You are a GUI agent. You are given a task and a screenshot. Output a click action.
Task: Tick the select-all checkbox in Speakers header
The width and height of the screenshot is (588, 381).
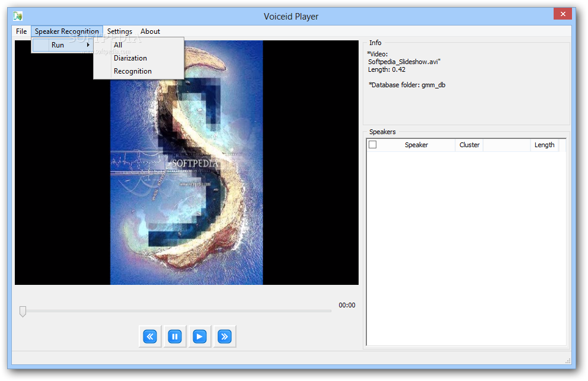coord(372,145)
